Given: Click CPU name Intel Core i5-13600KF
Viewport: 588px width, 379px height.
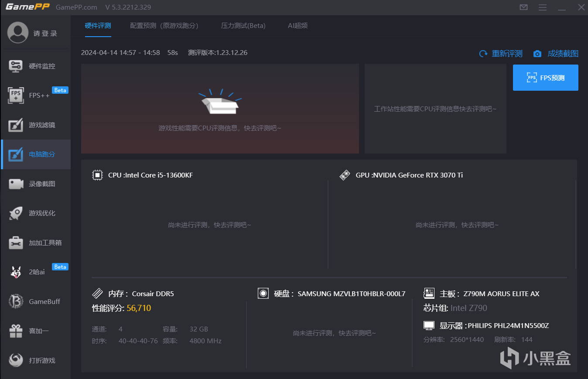Looking at the screenshot, I should pos(159,175).
